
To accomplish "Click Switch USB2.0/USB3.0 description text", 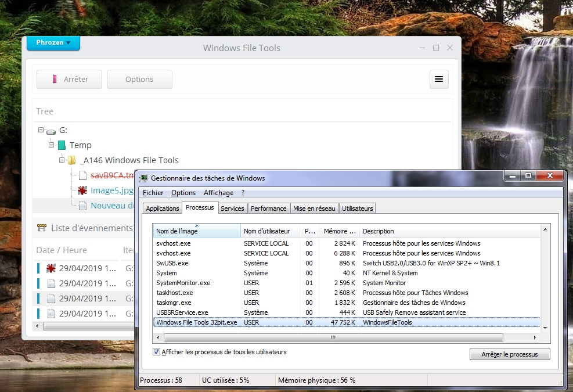I will [431, 263].
